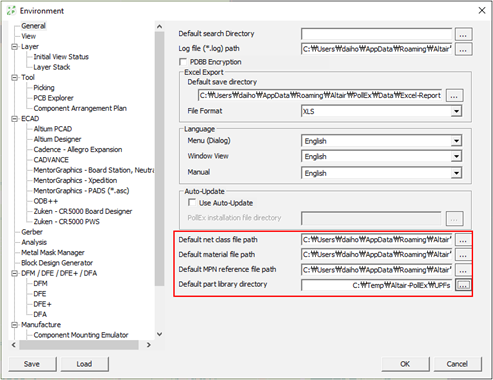Image resolution: width=493 pixels, height=380 pixels.
Task: Browse for Default search Directory
Action: click(463, 34)
